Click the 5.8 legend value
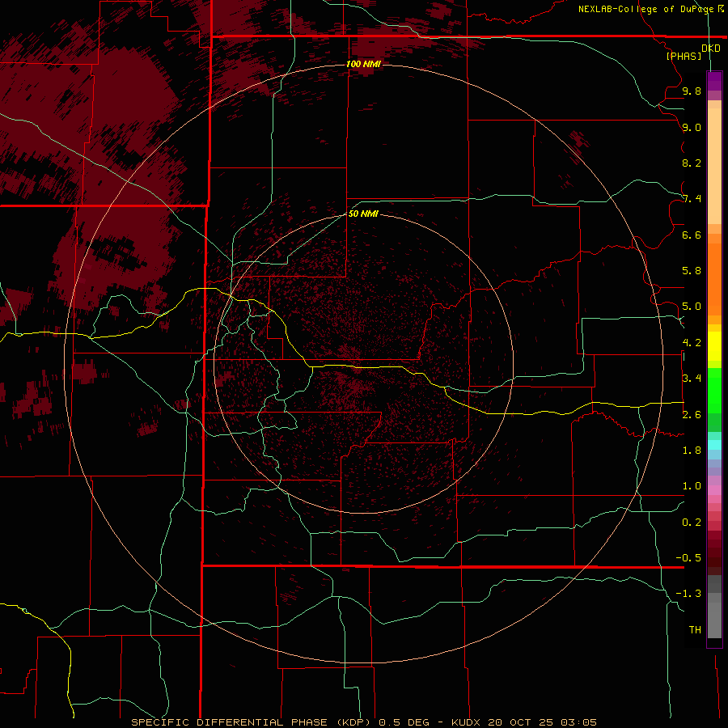This screenshot has height=728, width=728. [x=692, y=271]
